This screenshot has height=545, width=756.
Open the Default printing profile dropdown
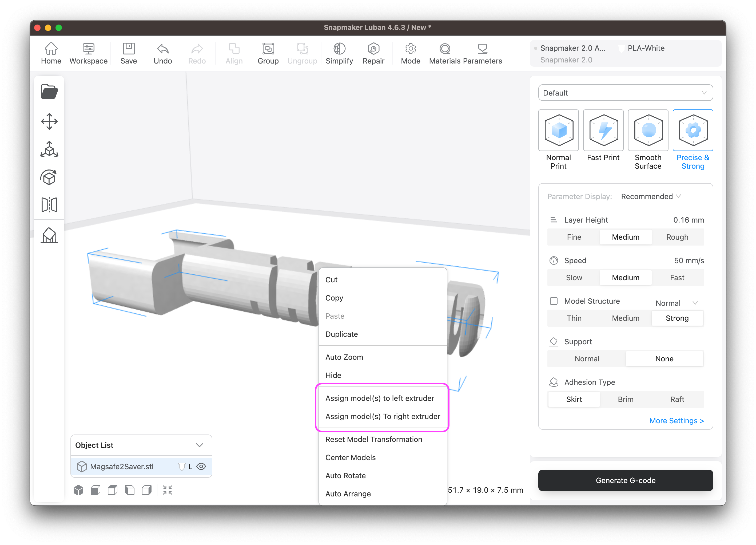click(625, 93)
